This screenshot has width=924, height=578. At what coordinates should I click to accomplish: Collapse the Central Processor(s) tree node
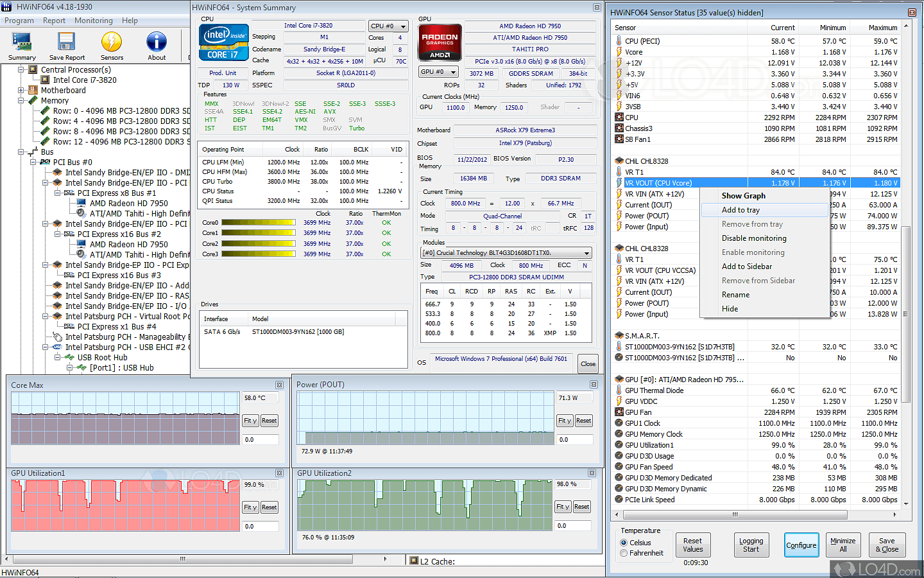click(21, 69)
